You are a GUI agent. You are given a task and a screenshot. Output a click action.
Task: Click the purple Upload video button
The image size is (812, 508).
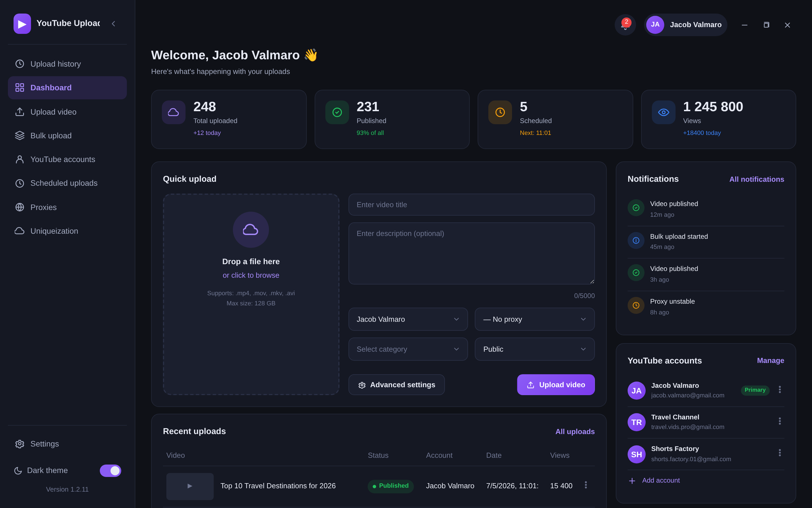(x=556, y=385)
